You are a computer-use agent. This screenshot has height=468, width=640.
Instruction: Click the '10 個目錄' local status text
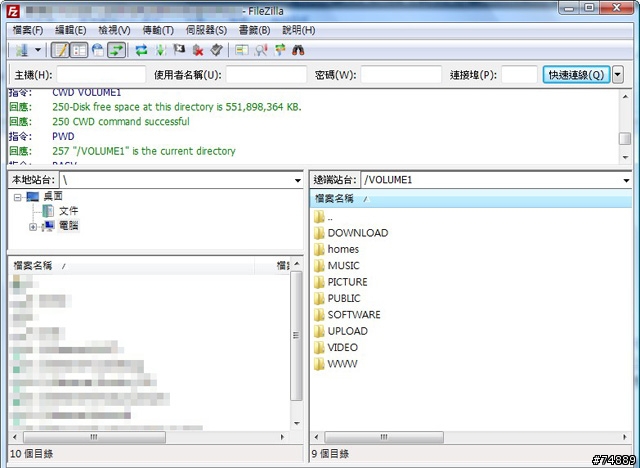coord(31,454)
